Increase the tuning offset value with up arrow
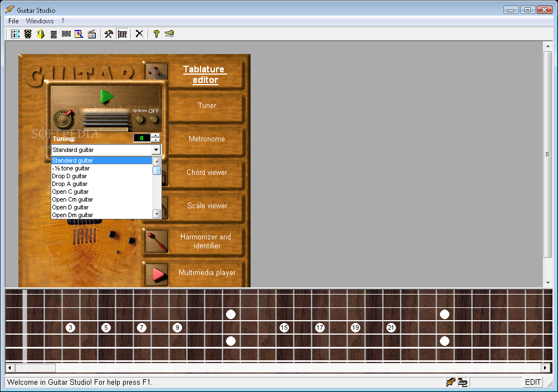 (x=155, y=135)
